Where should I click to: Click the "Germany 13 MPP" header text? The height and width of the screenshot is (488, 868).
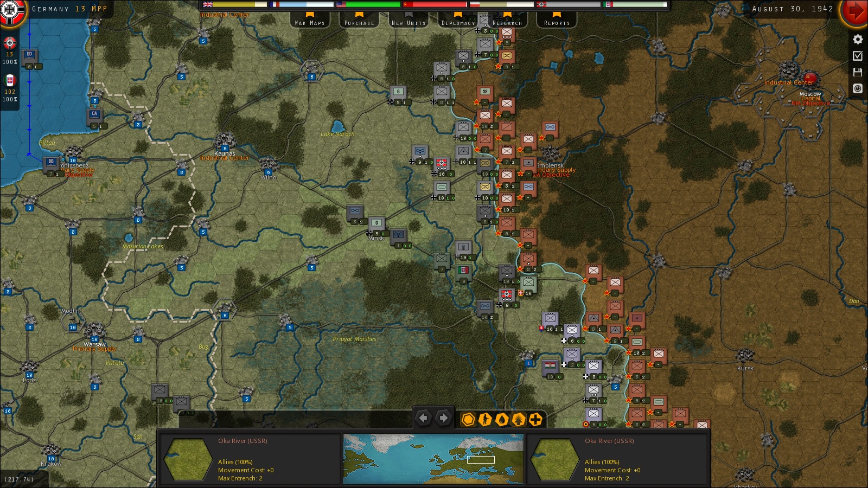(x=69, y=9)
